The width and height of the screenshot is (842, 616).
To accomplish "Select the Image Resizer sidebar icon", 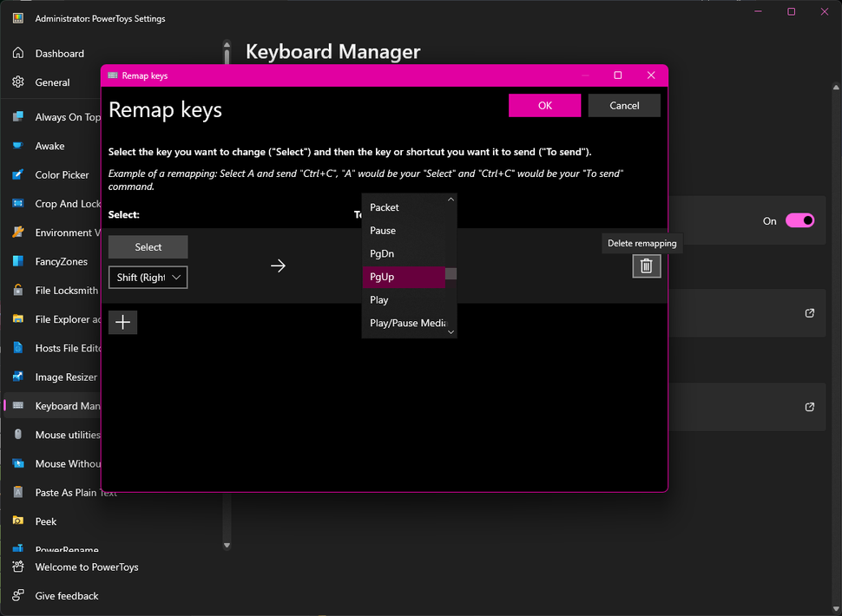I will tap(17, 377).
